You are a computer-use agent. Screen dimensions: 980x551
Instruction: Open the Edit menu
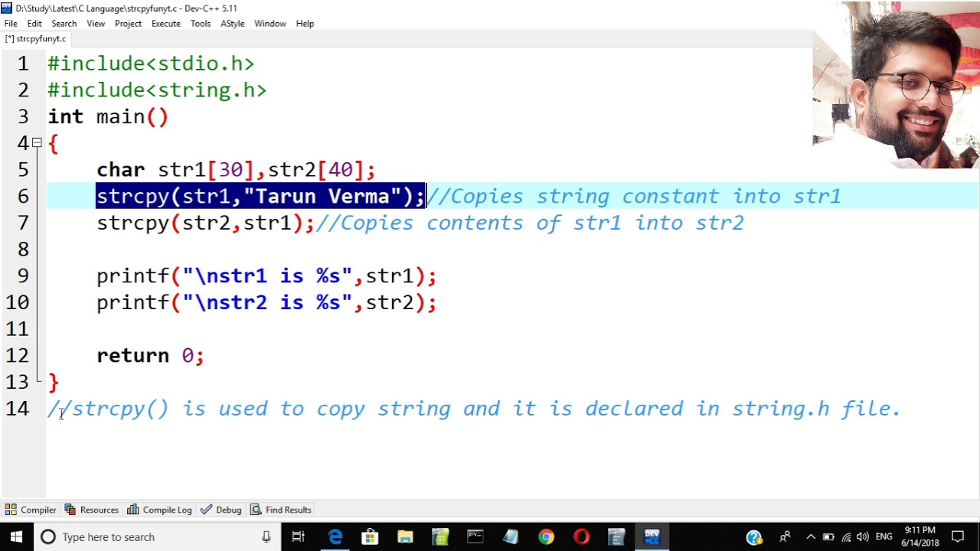coord(34,24)
